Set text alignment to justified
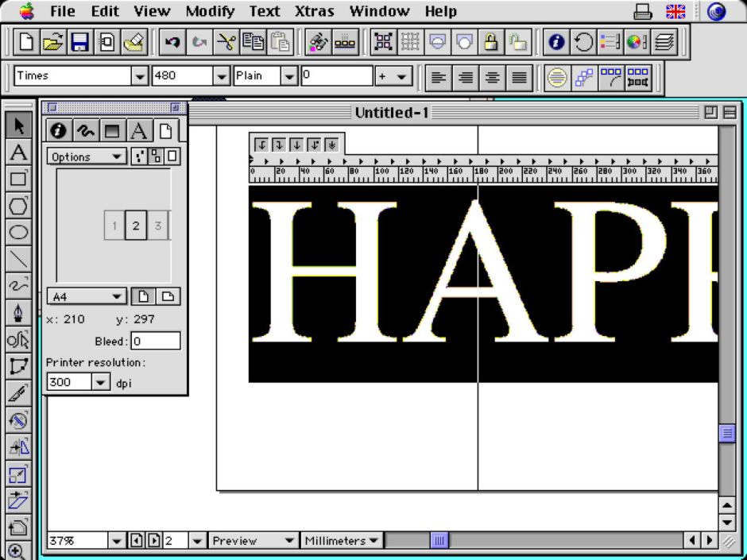Screen dimensions: 747x560 click(x=519, y=77)
